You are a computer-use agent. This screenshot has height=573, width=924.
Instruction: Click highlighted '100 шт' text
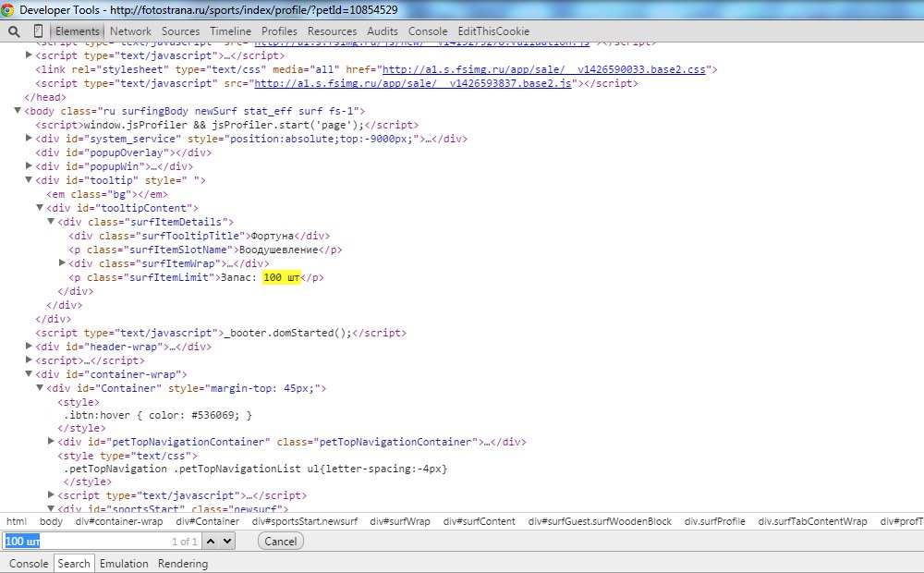(x=282, y=277)
